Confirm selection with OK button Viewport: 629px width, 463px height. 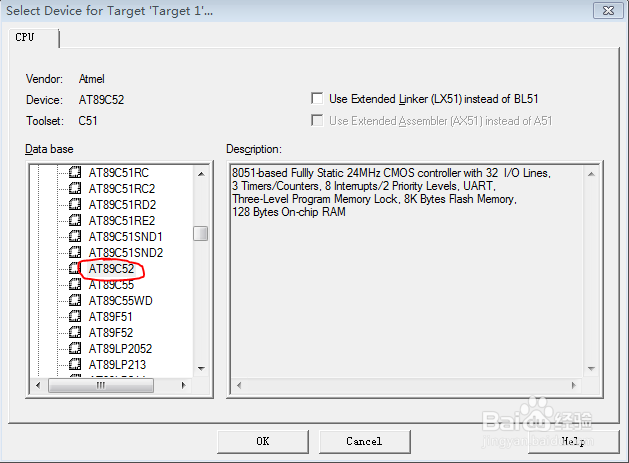tap(263, 441)
